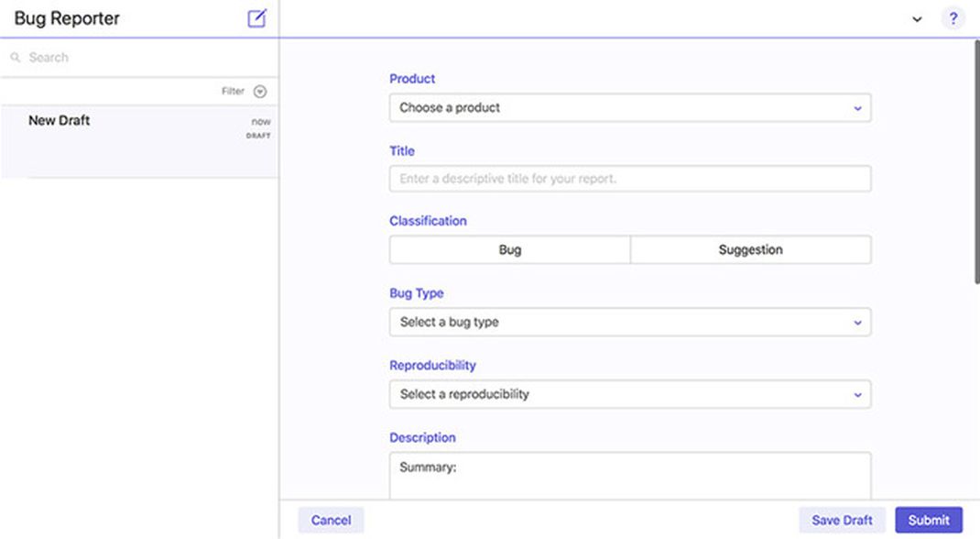Click the search magnifier icon

16,58
